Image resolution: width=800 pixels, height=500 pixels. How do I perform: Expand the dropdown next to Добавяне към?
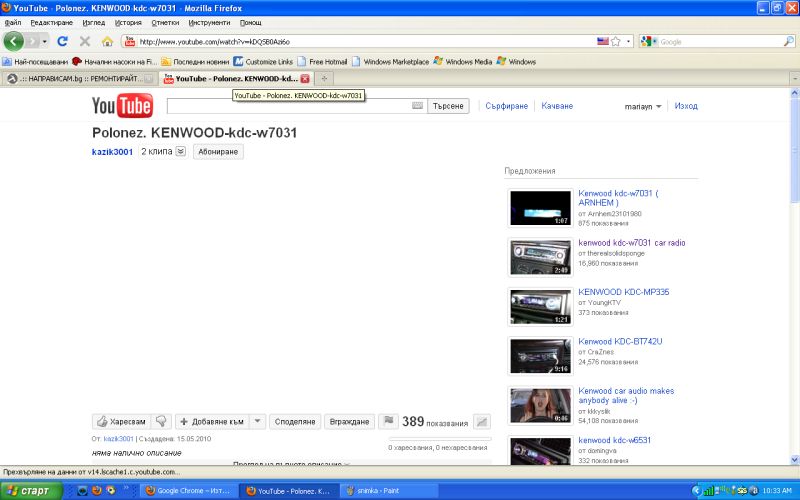[x=257, y=422]
